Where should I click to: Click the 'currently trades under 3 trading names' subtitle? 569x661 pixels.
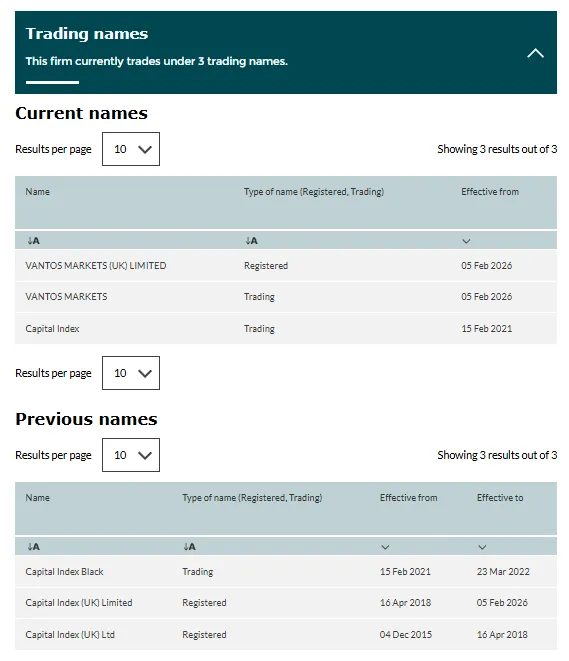coord(156,61)
